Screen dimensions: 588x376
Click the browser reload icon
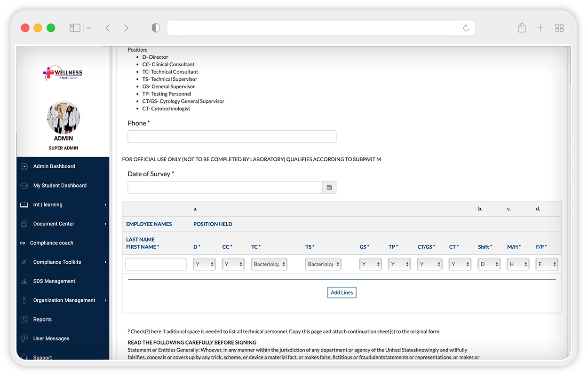(x=466, y=28)
